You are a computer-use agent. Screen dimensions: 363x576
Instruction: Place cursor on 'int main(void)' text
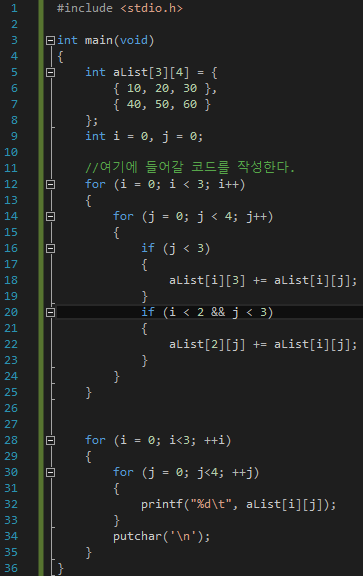point(105,40)
